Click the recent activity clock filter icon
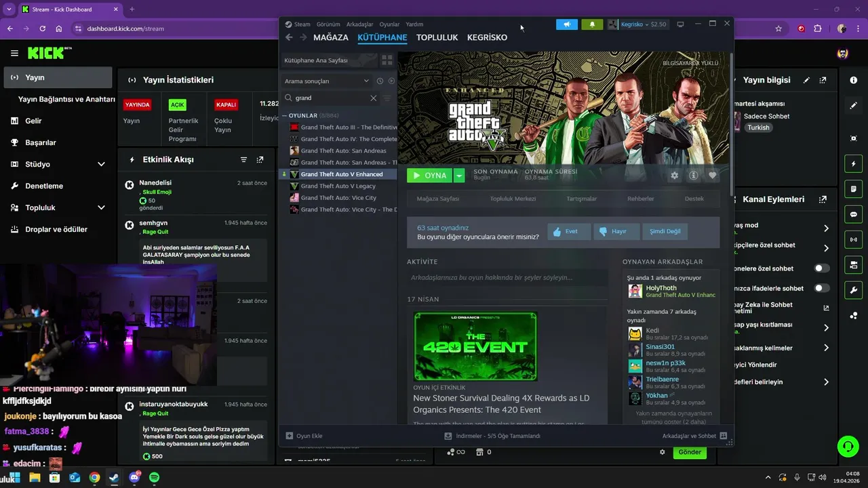Image resolution: width=868 pixels, height=488 pixels. tap(380, 81)
